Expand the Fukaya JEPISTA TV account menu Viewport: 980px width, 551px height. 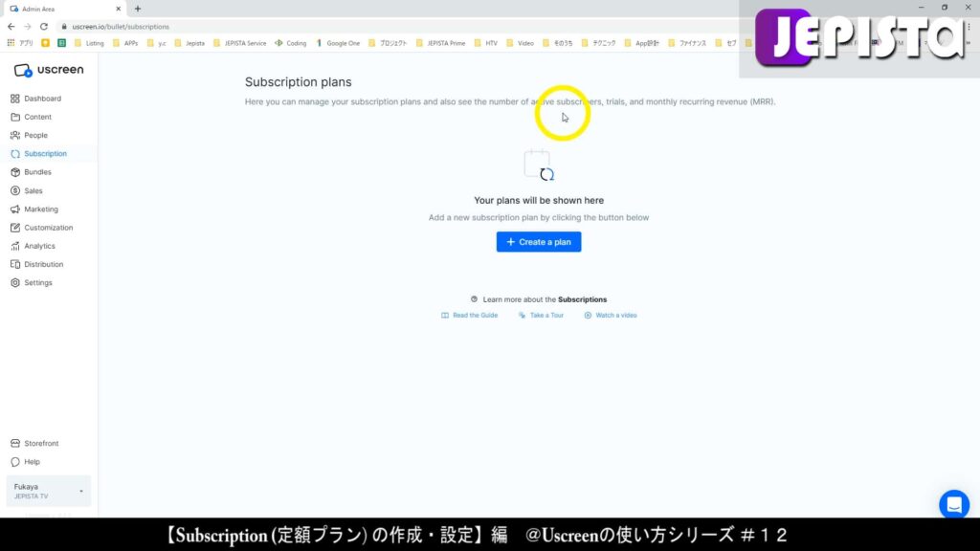click(x=48, y=491)
